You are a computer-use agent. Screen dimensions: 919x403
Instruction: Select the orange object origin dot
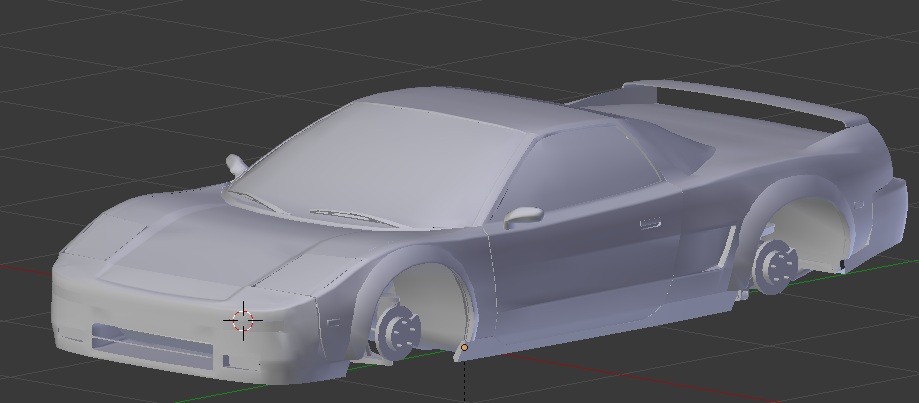[464, 347]
